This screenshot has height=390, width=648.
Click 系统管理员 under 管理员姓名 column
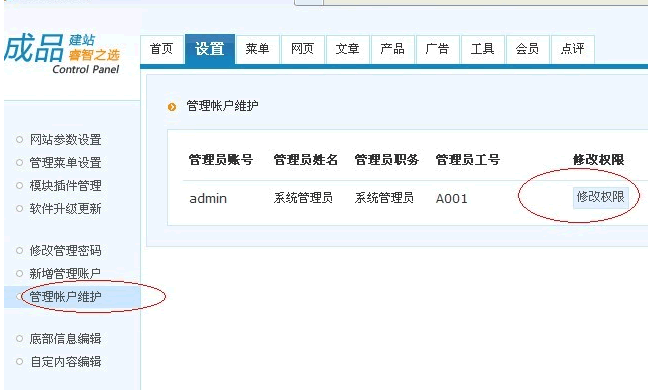click(x=303, y=198)
